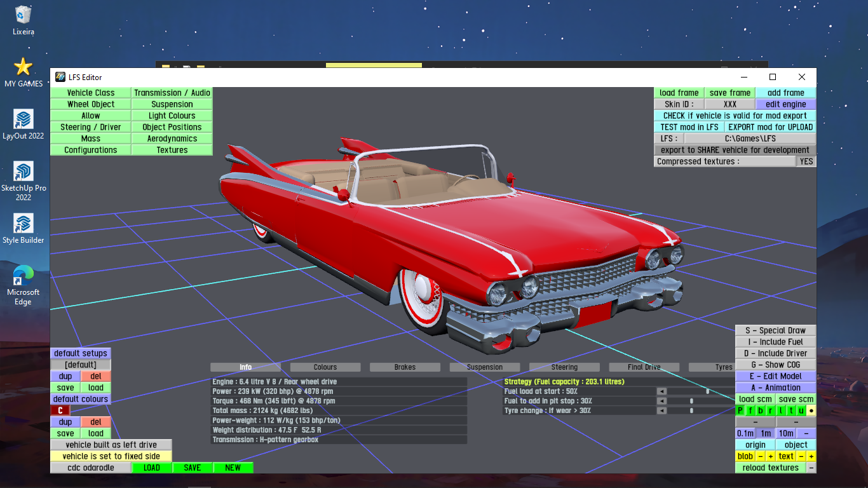Set grid scale to 0.1m
This screenshot has height=488, width=868.
[x=745, y=433]
